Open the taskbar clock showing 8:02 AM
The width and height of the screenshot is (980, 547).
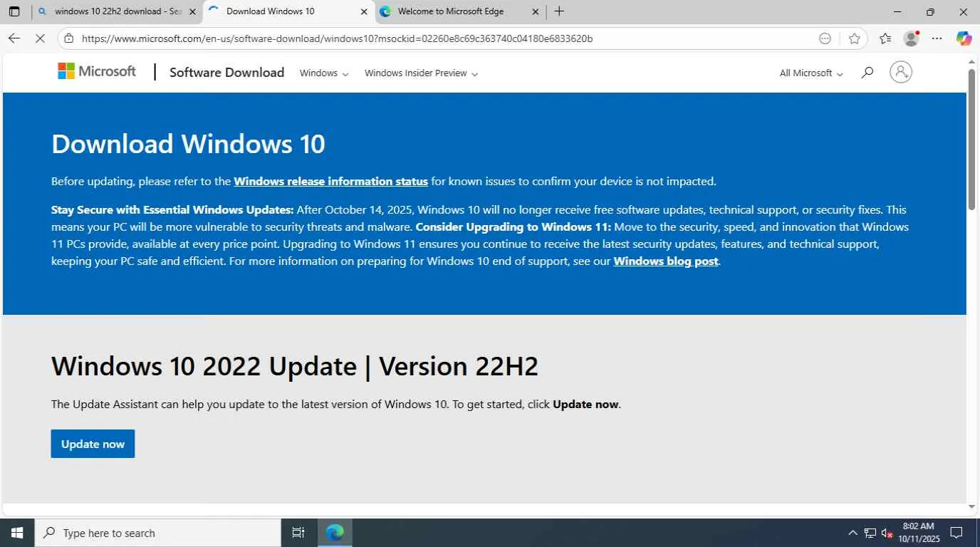(920, 533)
